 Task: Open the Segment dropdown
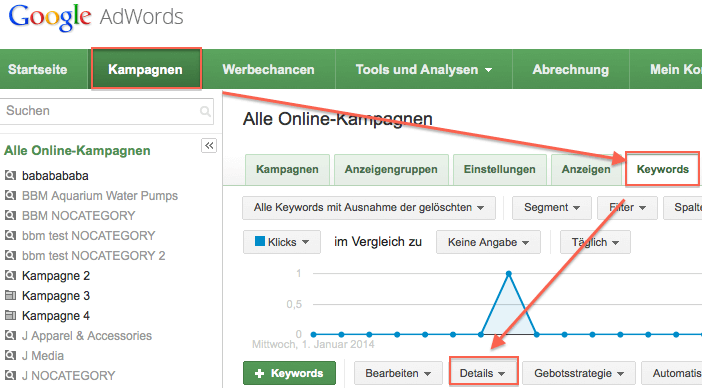[x=552, y=208]
